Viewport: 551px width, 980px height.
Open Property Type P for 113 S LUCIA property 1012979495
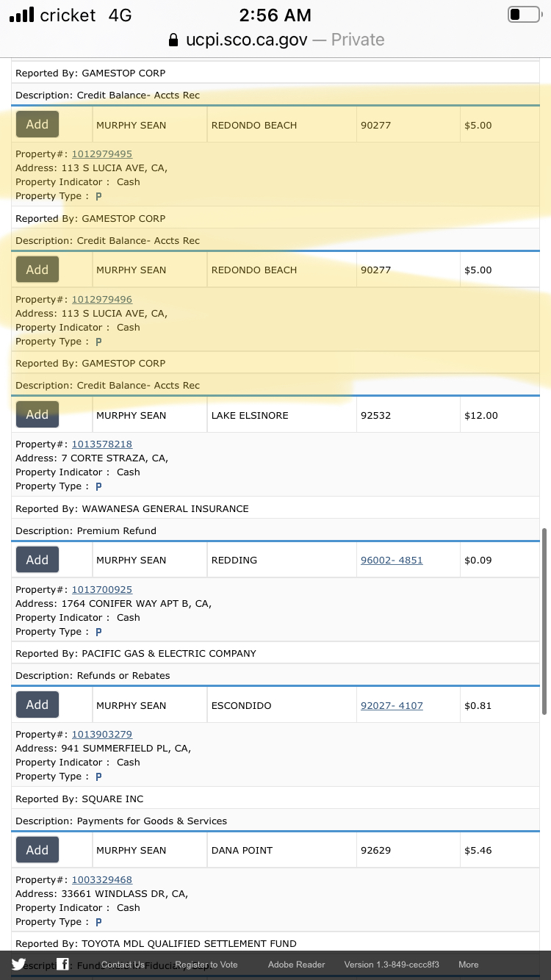[98, 197]
